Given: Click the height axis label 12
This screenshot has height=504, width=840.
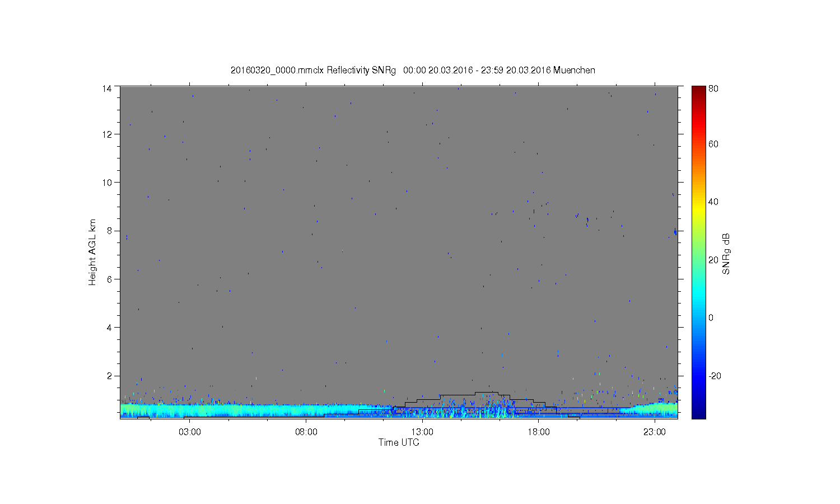Looking at the screenshot, I should pos(107,134).
